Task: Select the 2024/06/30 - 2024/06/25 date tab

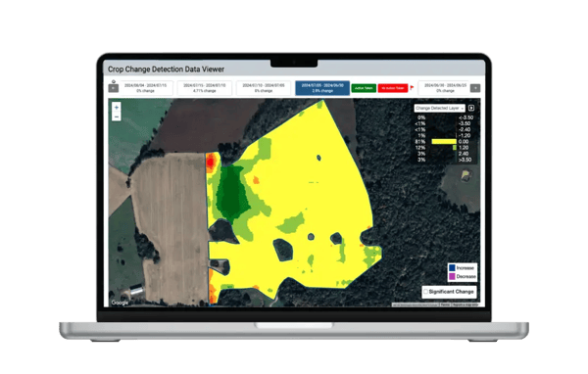Action: 445,88
